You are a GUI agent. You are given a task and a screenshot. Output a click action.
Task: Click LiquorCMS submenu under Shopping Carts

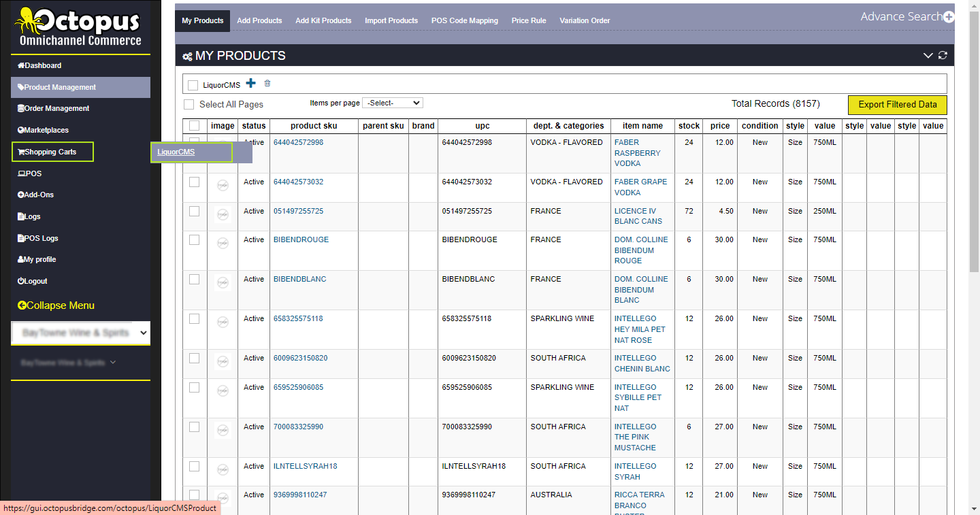pyautogui.click(x=176, y=152)
